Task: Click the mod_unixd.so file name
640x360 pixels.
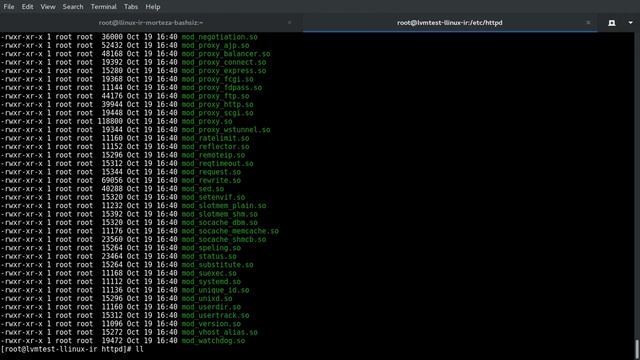Action: click(207, 298)
